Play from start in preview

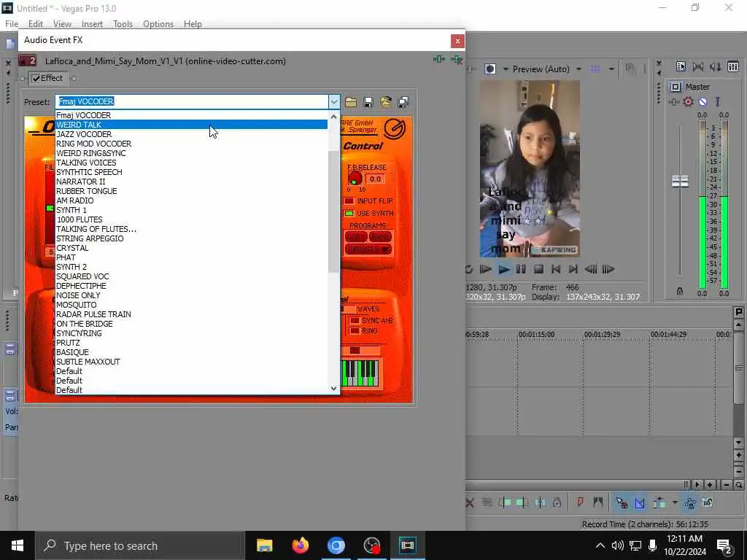pyautogui.click(x=485, y=269)
